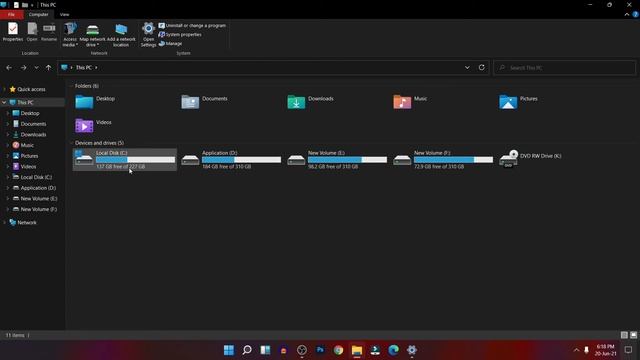Screen dimensions: 640x360
Task: Go back with the Back arrow
Action: [x=9, y=67]
